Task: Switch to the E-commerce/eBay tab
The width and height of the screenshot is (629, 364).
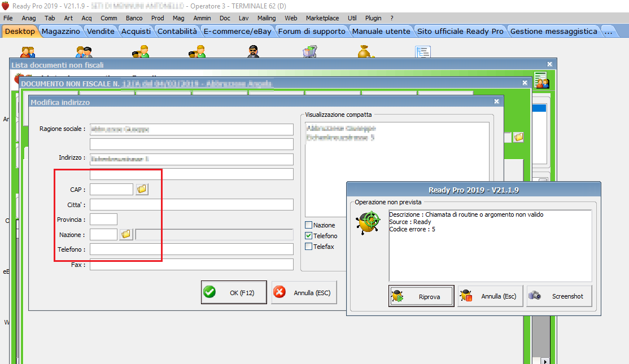Action: pyautogui.click(x=238, y=31)
